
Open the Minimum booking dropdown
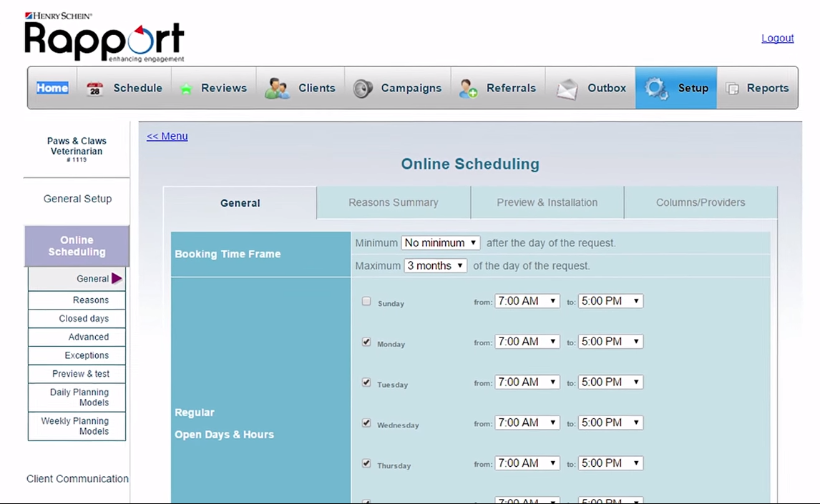(440, 243)
